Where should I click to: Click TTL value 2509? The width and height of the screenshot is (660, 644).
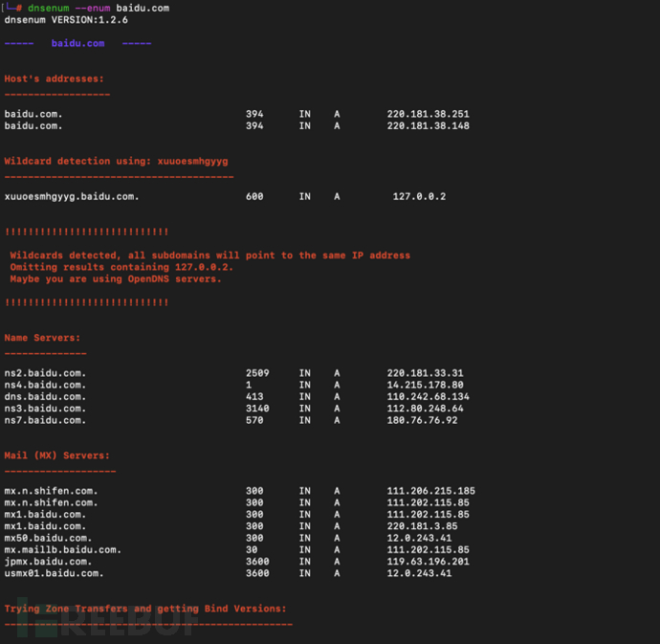(x=257, y=373)
